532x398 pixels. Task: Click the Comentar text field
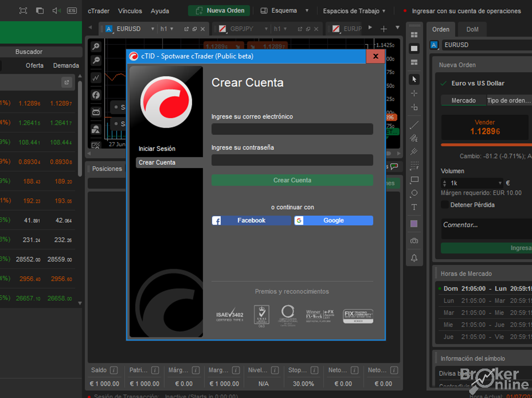pos(487,229)
